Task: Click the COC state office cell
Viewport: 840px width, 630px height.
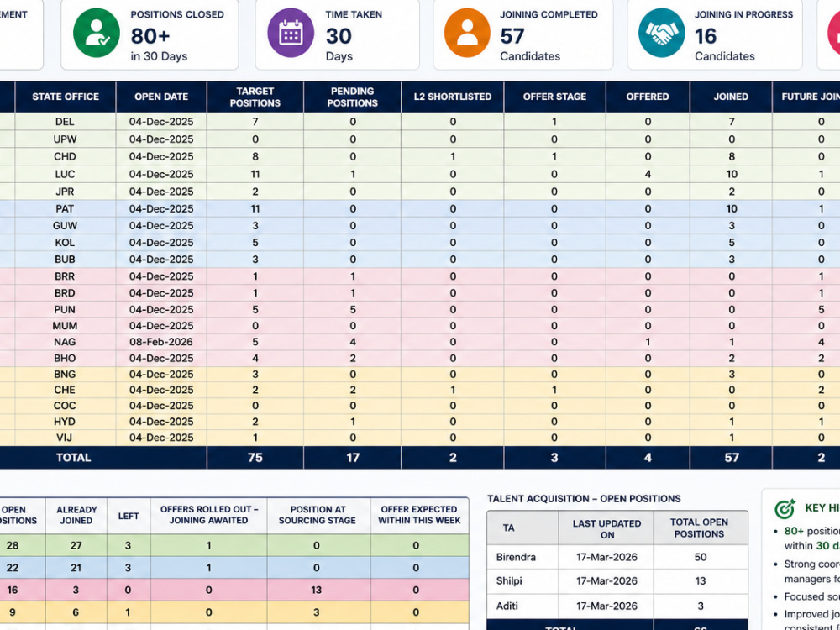Action: tap(65, 406)
